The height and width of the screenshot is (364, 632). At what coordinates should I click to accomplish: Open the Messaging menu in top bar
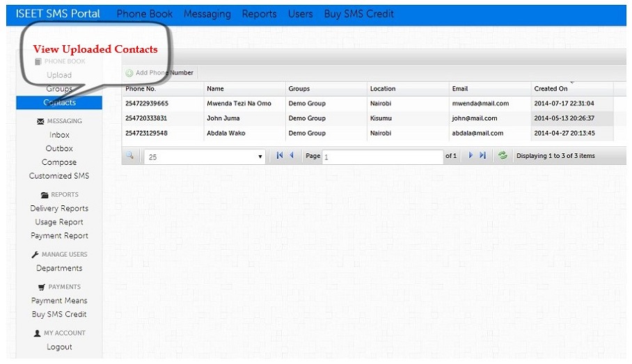click(207, 14)
